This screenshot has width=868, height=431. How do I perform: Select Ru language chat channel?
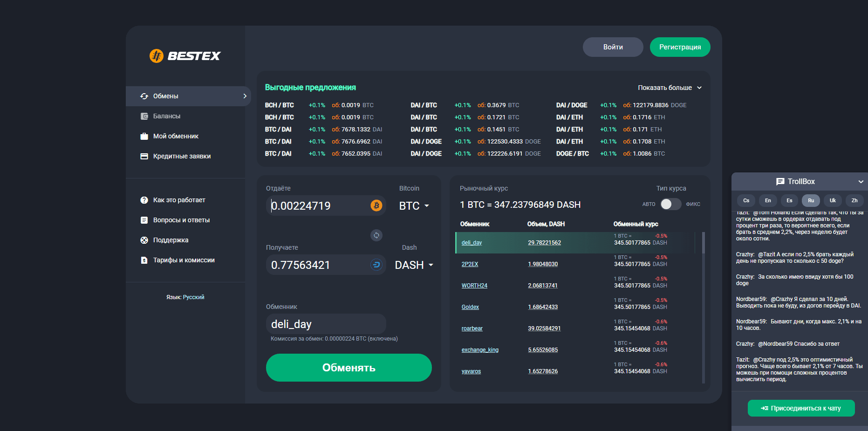pyautogui.click(x=811, y=200)
